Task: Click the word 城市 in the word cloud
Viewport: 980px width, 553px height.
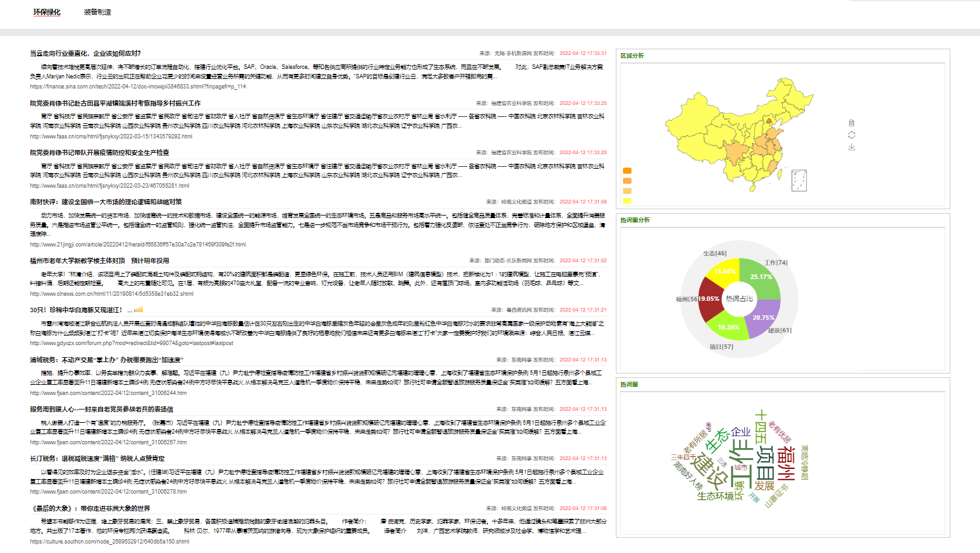Action: coord(740,468)
